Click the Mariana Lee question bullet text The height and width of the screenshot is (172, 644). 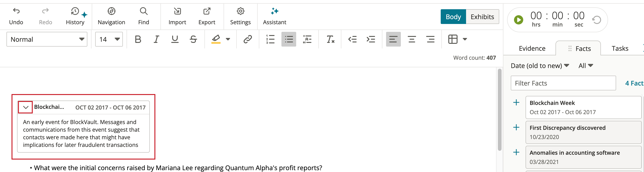coord(178,168)
